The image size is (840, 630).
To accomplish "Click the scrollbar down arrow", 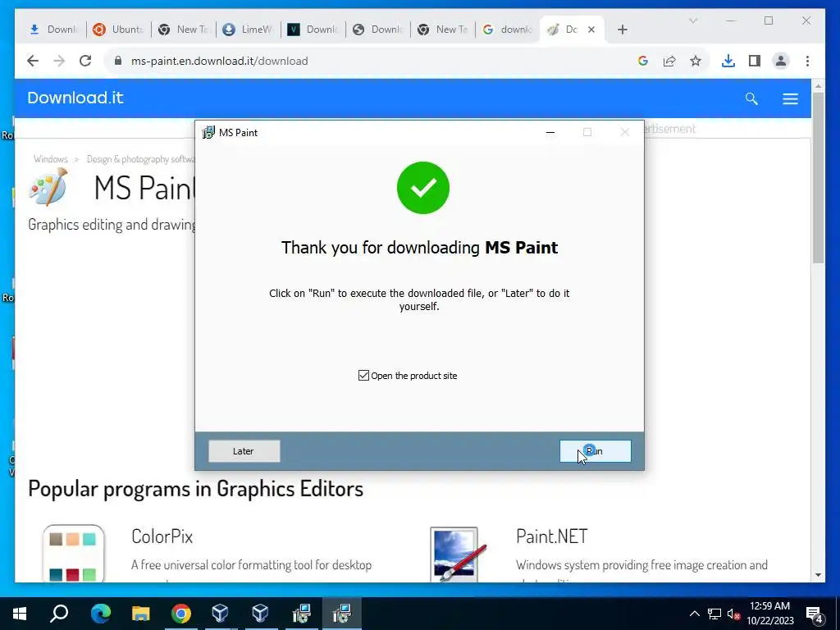I will coord(818,575).
